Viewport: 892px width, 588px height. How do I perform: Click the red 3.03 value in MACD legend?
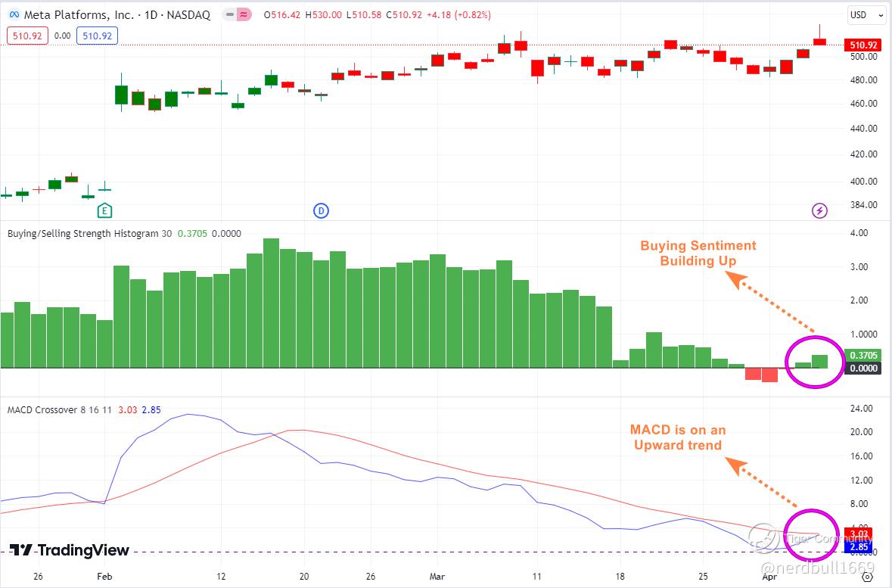[x=127, y=410]
